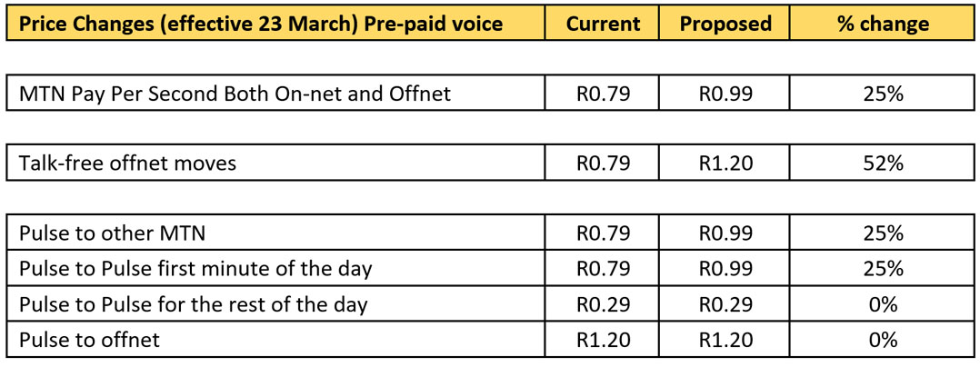Select the 'Proposed' column header

coord(725,24)
